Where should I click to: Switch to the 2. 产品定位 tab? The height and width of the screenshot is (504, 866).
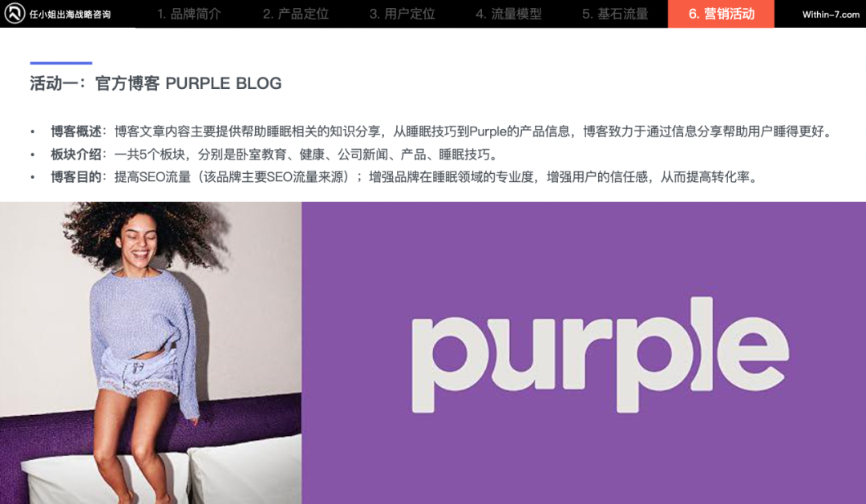(x=295, y=14)
